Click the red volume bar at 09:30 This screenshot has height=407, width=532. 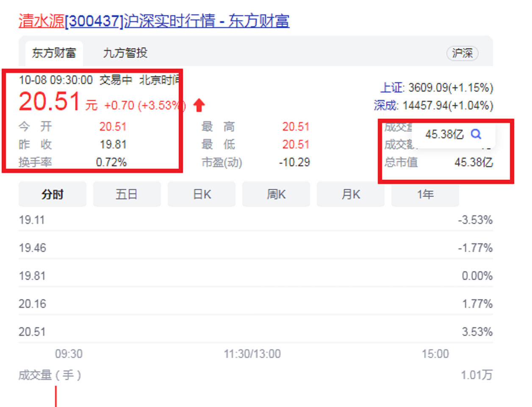pyautogui.click(x=55, y=396)
